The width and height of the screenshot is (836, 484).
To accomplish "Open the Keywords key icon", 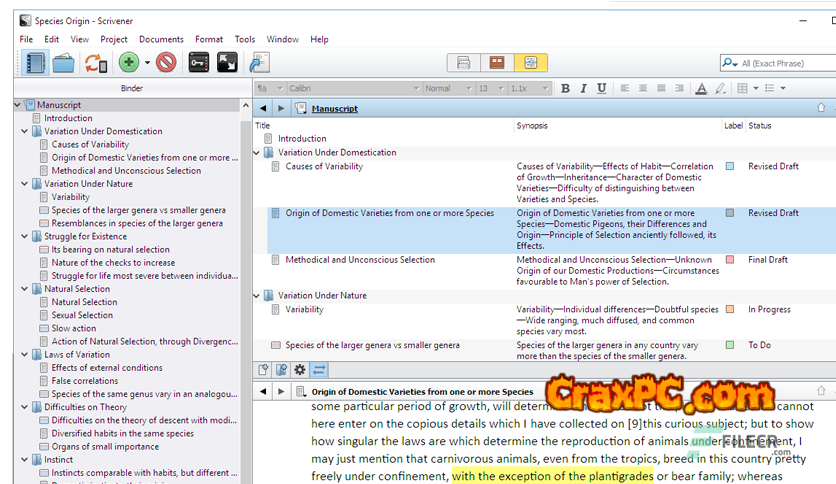I will pyautogui.click(x=199, y=63).
